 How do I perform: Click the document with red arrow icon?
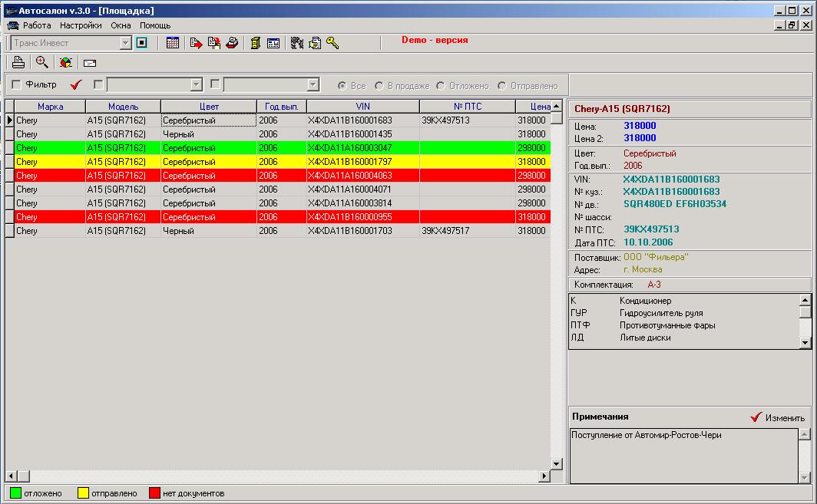pyautogui.click(x=196, y=43)
